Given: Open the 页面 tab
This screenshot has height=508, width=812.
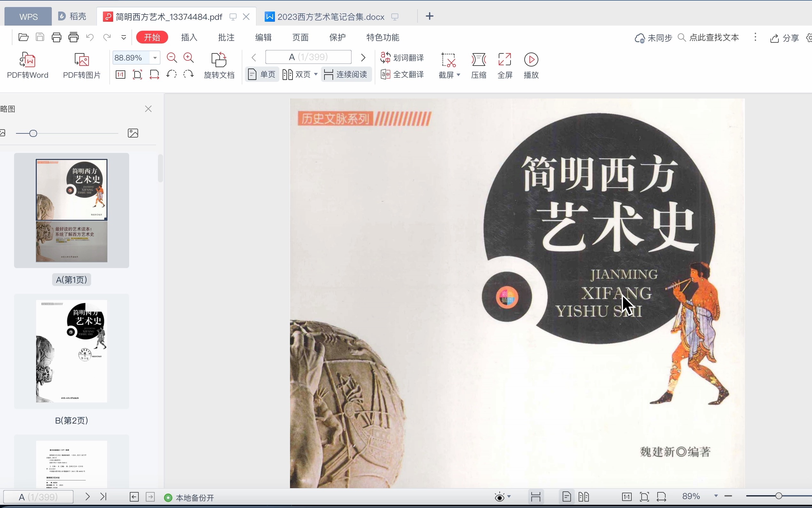Looking at the screenshot, I should coord(301,37).
